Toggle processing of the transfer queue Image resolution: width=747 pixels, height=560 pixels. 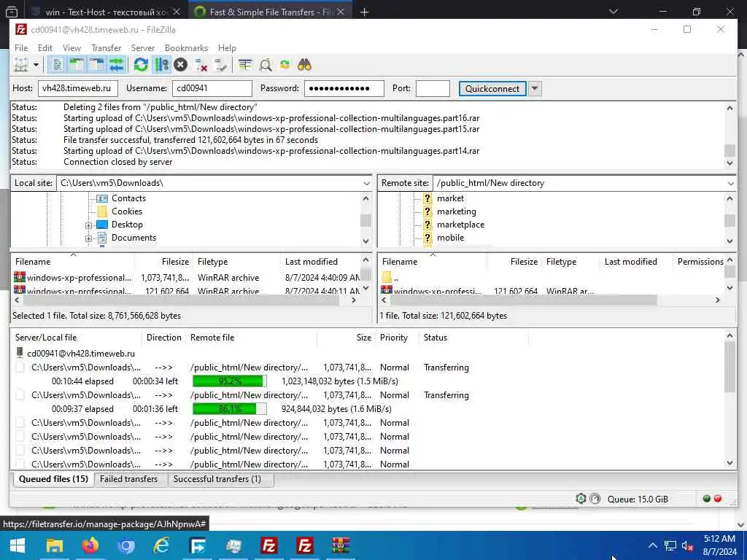click(161, 65)
